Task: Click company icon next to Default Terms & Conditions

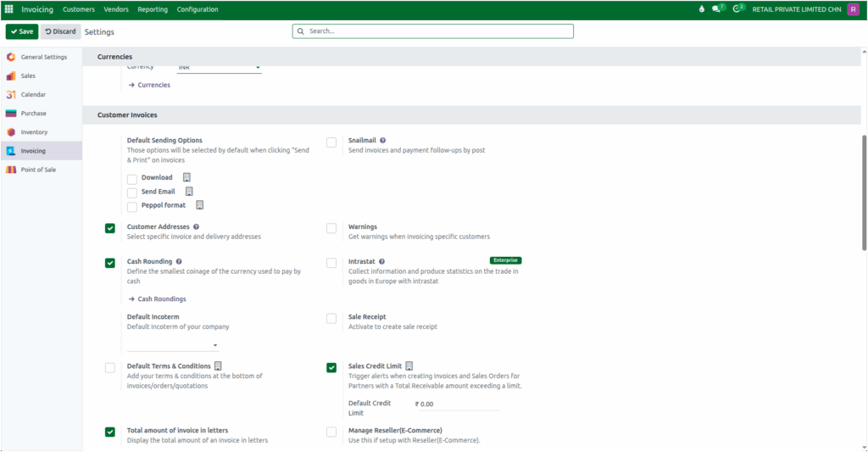Action: 218,366
